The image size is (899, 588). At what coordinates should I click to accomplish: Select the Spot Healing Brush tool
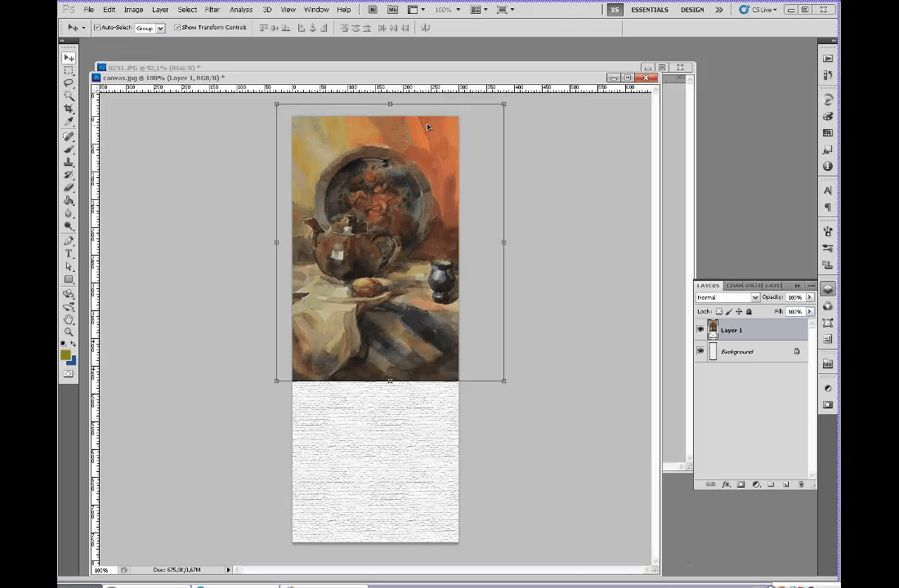68,136
